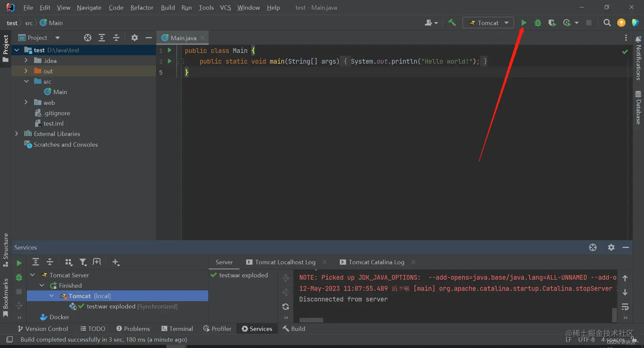The width and height of the screenshot is (644, 348).
Task: Open the Structure tool window
Action: tap(6, 248)
